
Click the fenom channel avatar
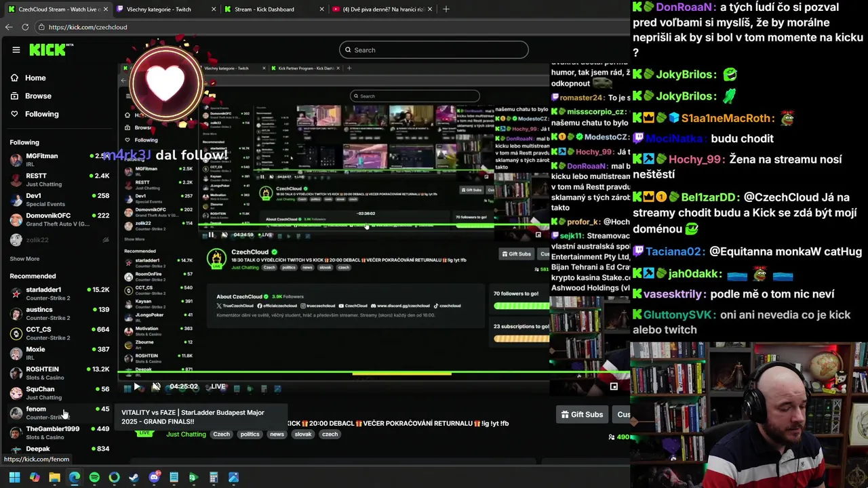[16, 413]
